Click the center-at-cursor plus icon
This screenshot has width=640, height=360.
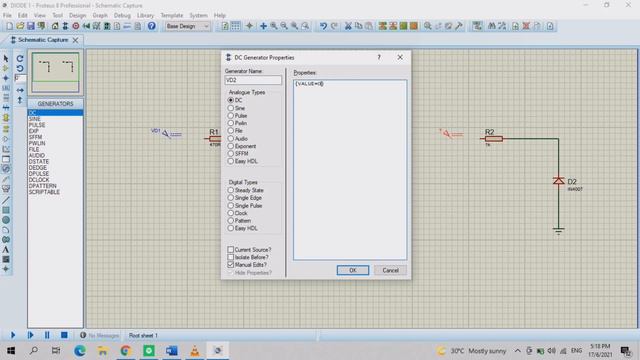[263, 26]
